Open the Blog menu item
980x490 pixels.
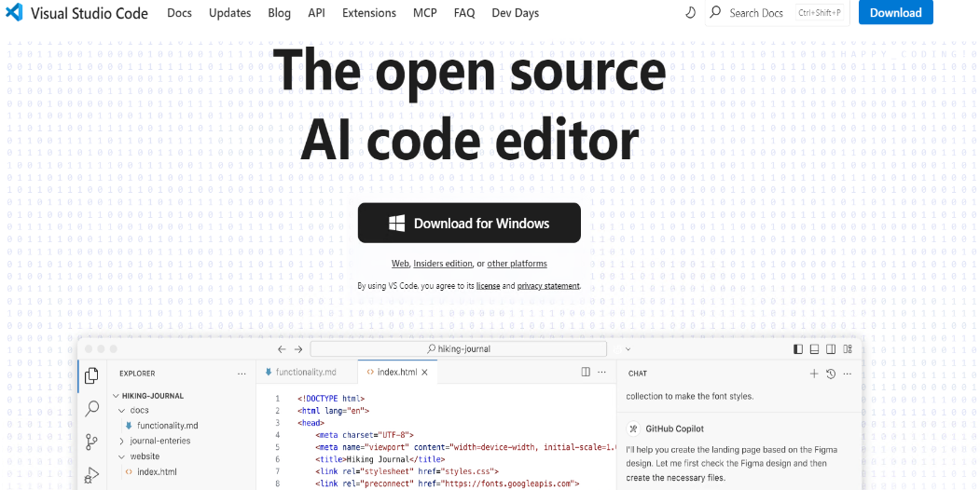pyautogui.click(x=280, y=12)
